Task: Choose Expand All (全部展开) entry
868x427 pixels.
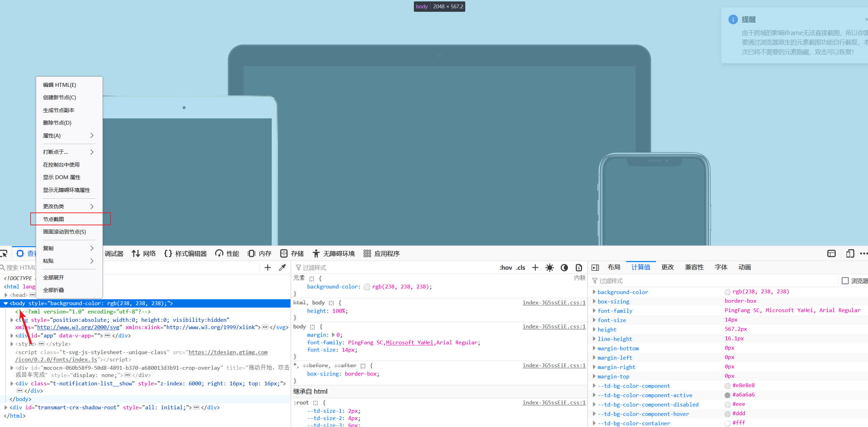Action: click(69, 277)
